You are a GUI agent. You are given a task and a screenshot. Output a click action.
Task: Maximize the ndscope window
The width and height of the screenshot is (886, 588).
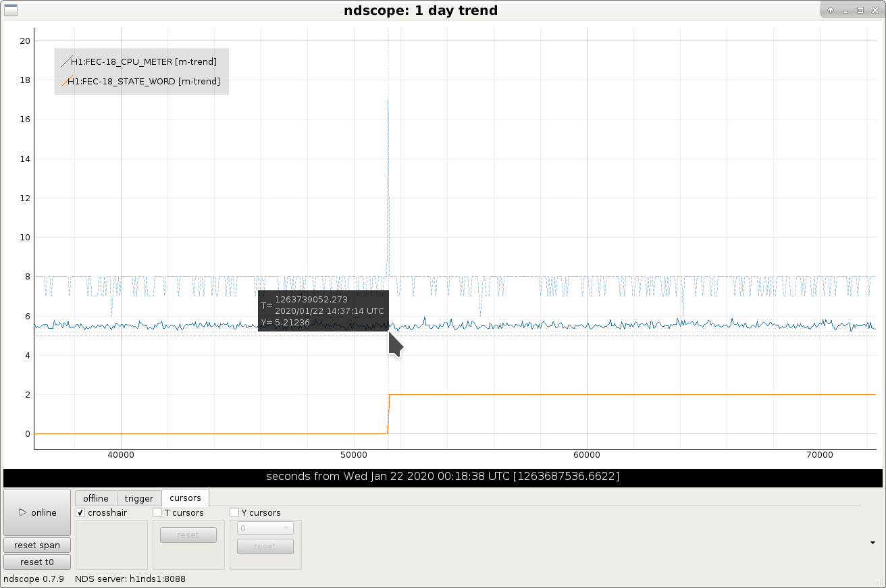click(x=860, y=10)
